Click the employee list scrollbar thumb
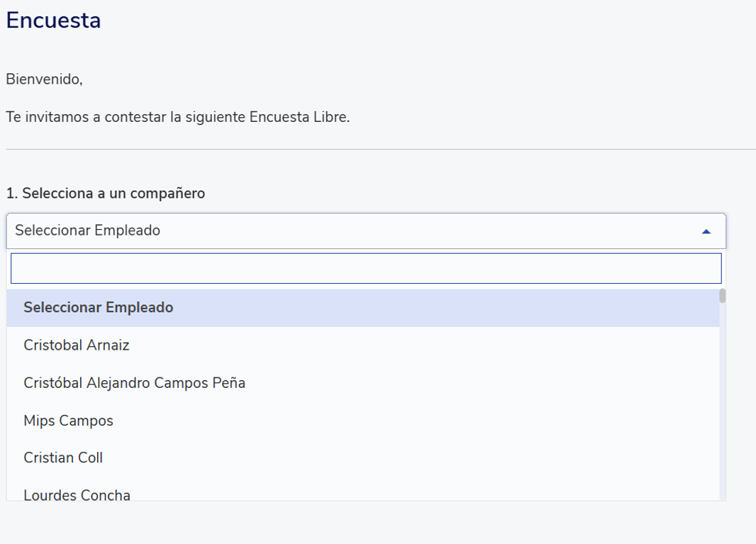The width and height of the screenshot is (756, 544). 723,296
